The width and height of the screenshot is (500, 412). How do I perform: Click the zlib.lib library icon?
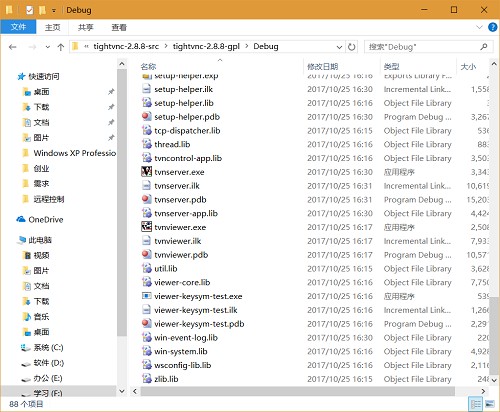[146, 379]
